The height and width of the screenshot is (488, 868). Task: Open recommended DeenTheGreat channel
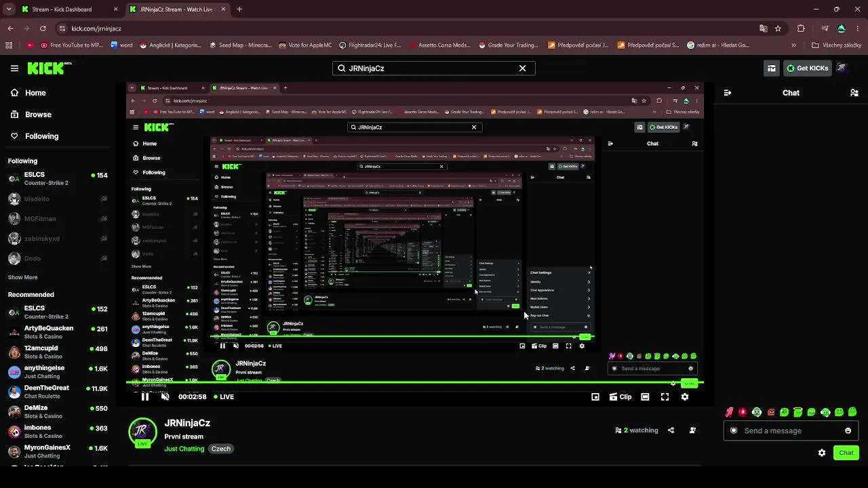pyautogui.click(x=58, y=392)
